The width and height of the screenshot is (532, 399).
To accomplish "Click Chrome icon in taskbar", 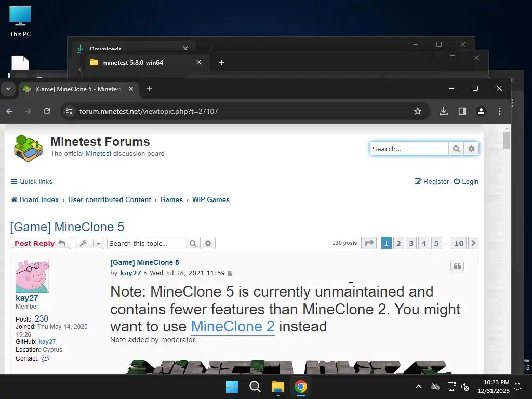I will pos(301,387).
